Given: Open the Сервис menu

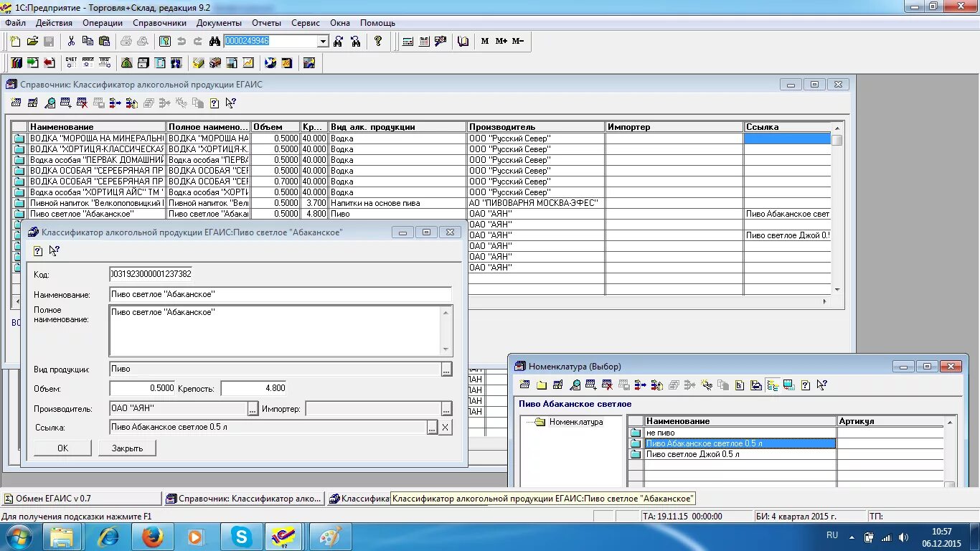Looking at the screenshot, I should click(x=306, y=23).
